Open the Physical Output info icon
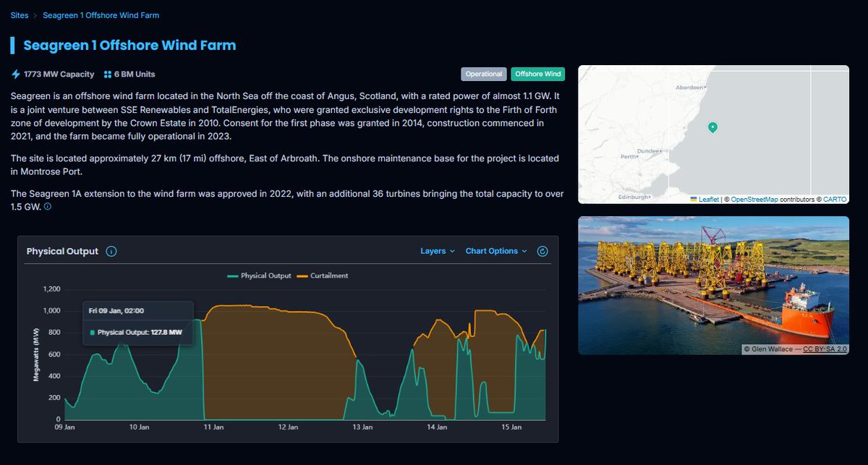This screenshot has height=465, width=868. pos(111,252)
